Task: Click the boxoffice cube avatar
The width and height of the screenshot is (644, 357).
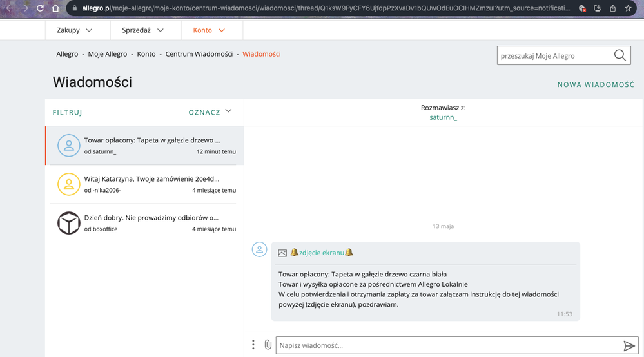Action: click(x=68, y=223)
